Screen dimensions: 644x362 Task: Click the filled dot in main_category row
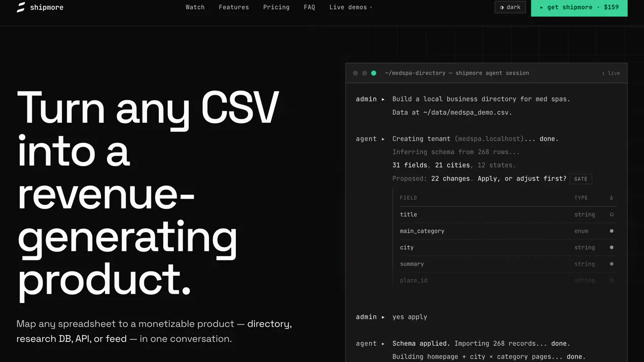pyautogui.click(x=612, y=231)
